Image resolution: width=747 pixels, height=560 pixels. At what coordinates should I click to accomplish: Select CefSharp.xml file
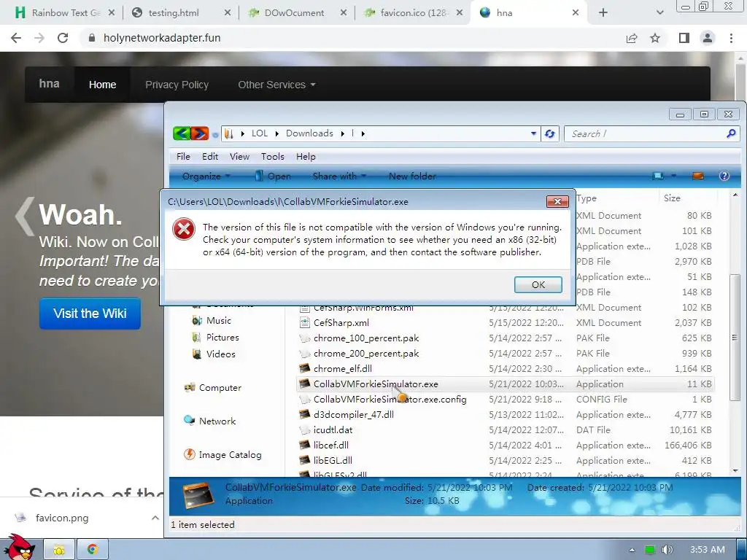click(x=341, y=323)
